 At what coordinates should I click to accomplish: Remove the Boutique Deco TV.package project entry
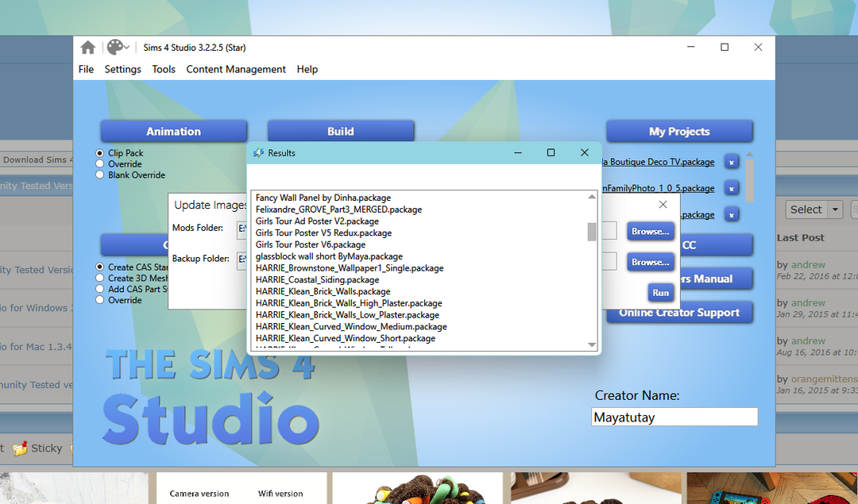[732, 162]
